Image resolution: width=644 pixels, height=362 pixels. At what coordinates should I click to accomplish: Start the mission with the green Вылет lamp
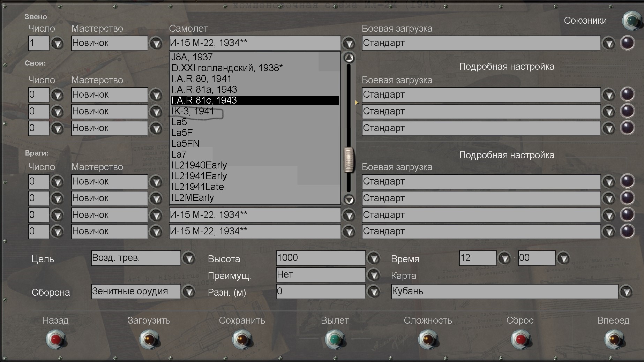tap(335, 339)
